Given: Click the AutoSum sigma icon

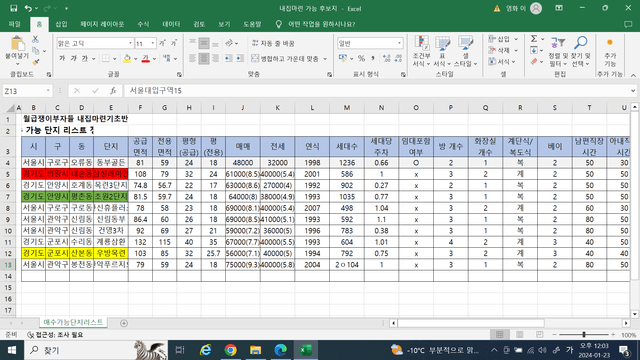Looking at the screenshot, I should (534, 39).
